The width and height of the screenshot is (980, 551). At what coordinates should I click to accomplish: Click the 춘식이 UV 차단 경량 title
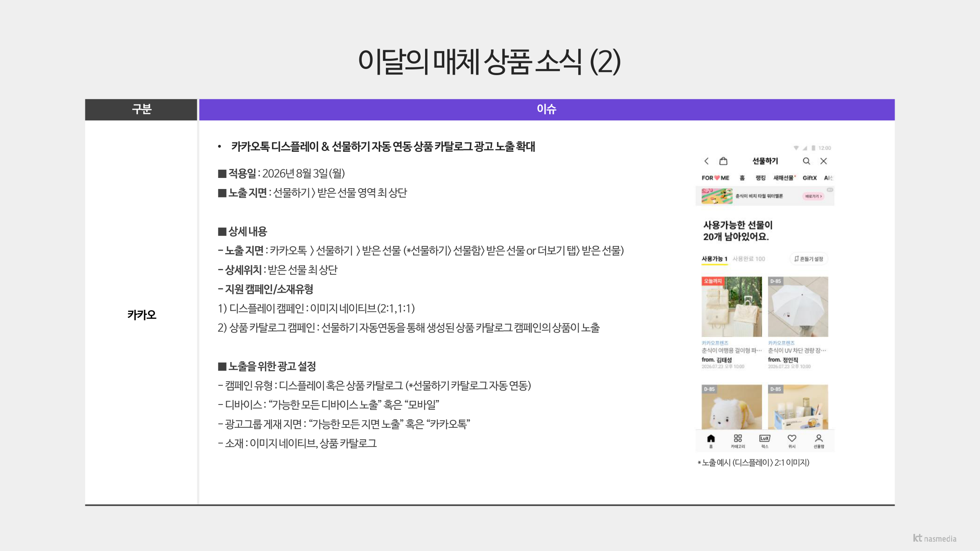click(x=797, y=351)
